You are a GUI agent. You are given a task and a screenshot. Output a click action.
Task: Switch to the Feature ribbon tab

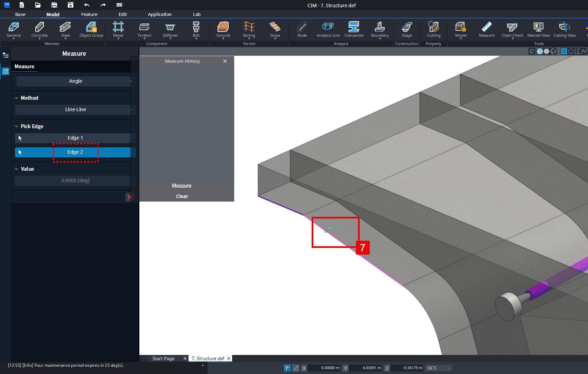pyautogui.click(x=89, y=14)
